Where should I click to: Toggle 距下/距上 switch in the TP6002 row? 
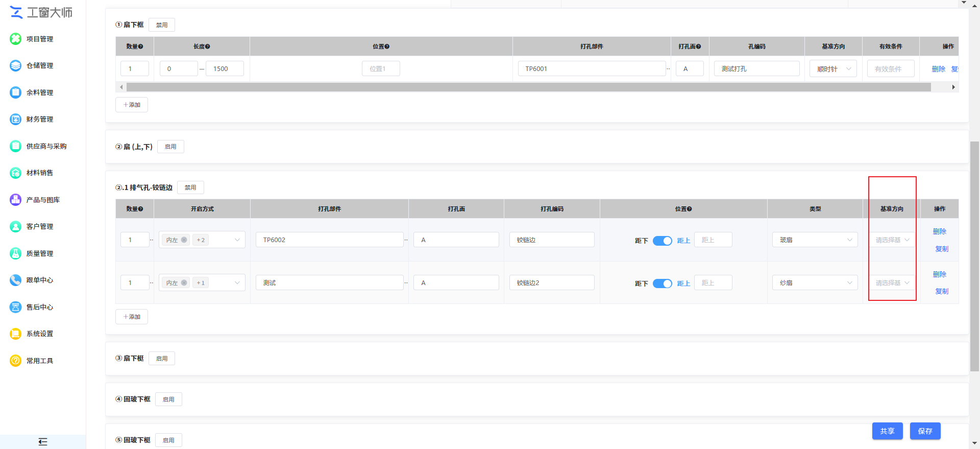[662, 241]
